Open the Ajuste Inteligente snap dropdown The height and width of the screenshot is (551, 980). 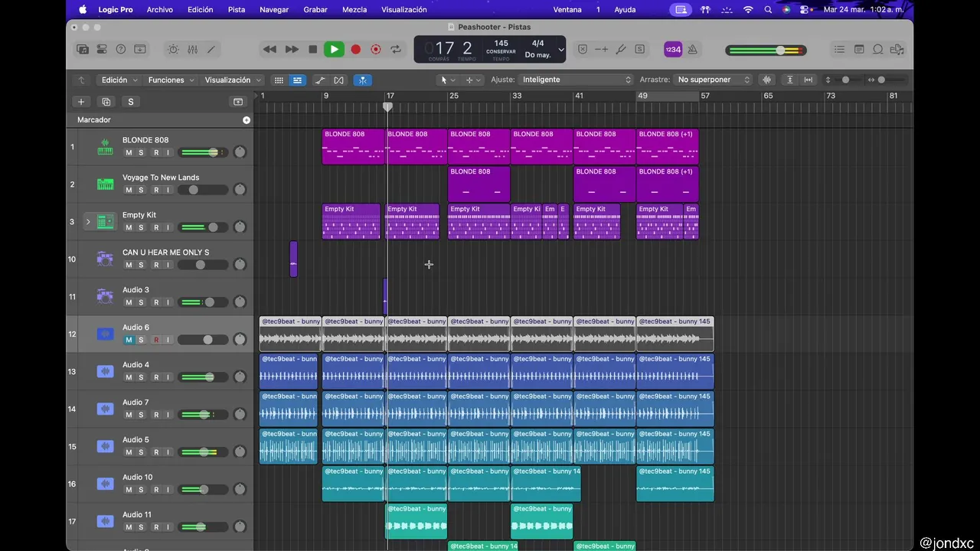(x=577, y=80)
